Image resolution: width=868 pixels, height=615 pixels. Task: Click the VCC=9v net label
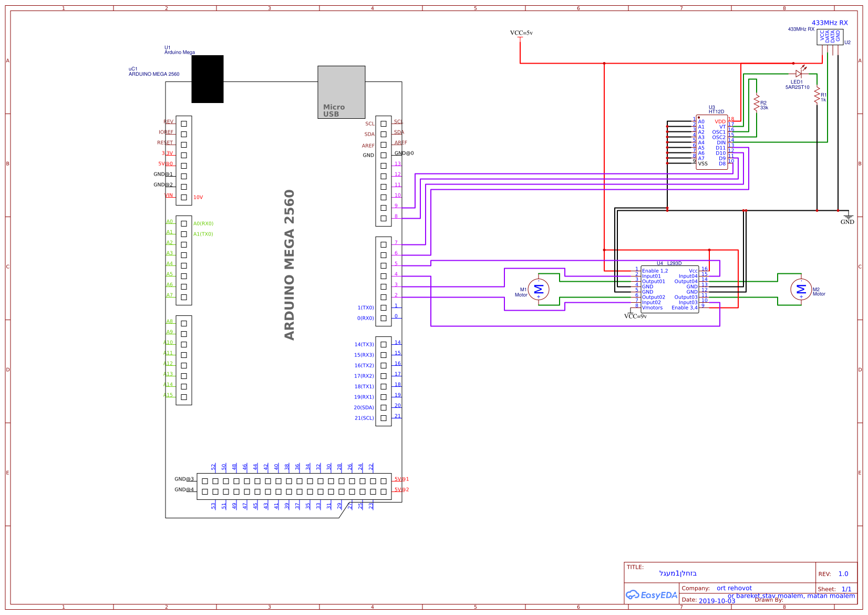pos(636,317)
